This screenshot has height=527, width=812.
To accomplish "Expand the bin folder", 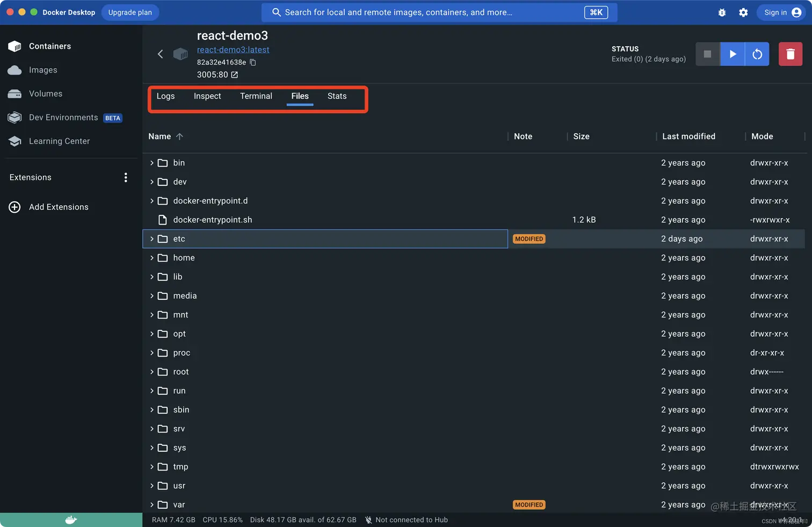I will [x=152, y=163].
